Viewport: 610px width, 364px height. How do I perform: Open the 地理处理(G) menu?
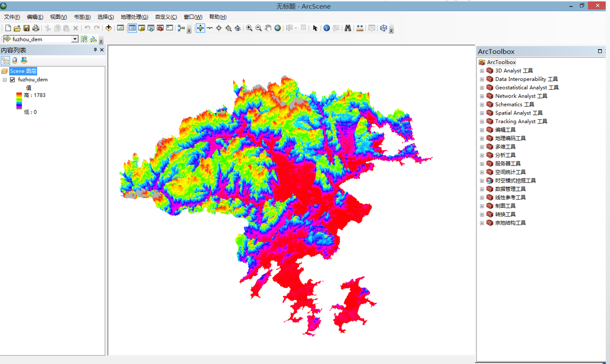pyautogui.click(x=134, y=17)
